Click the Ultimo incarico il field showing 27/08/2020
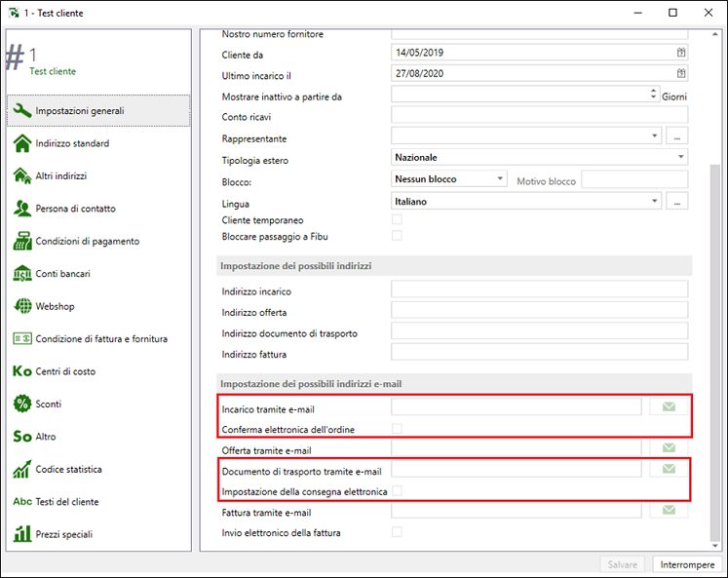The image size is (728, 578). coord(539,73)
